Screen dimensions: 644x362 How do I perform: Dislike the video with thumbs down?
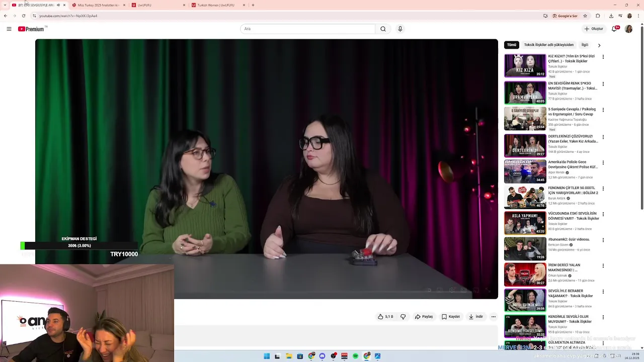click(403, 317)
